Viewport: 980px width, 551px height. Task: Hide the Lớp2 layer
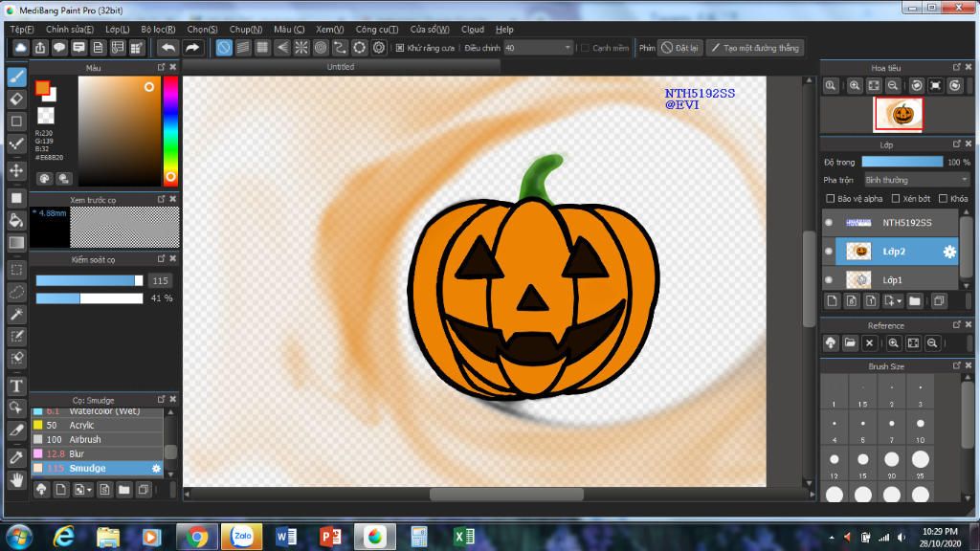(829, 252)
